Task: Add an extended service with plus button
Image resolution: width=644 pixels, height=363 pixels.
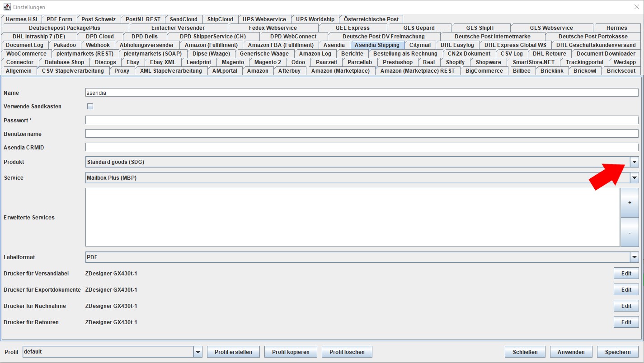Action: click(x=630, y=203)
